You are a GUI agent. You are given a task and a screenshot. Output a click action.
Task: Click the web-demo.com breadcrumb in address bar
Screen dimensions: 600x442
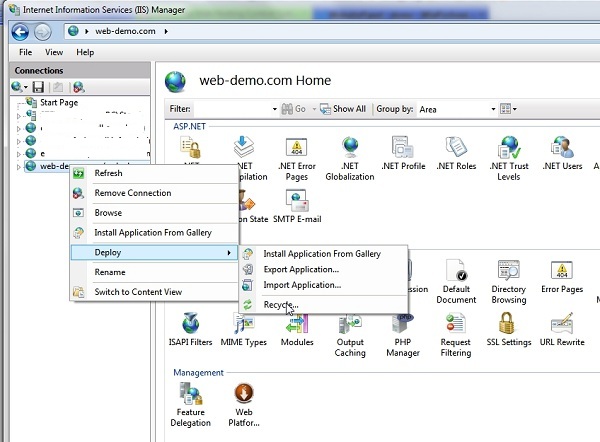pyautogui.click(x=125, y=31)
